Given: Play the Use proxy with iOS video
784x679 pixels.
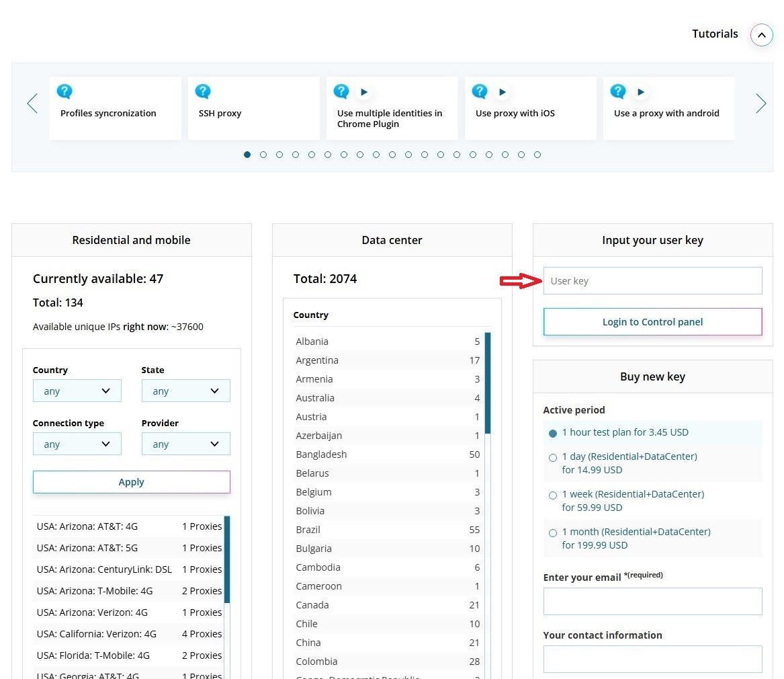Looking at the screenshot, I should [x=502, y=91].
